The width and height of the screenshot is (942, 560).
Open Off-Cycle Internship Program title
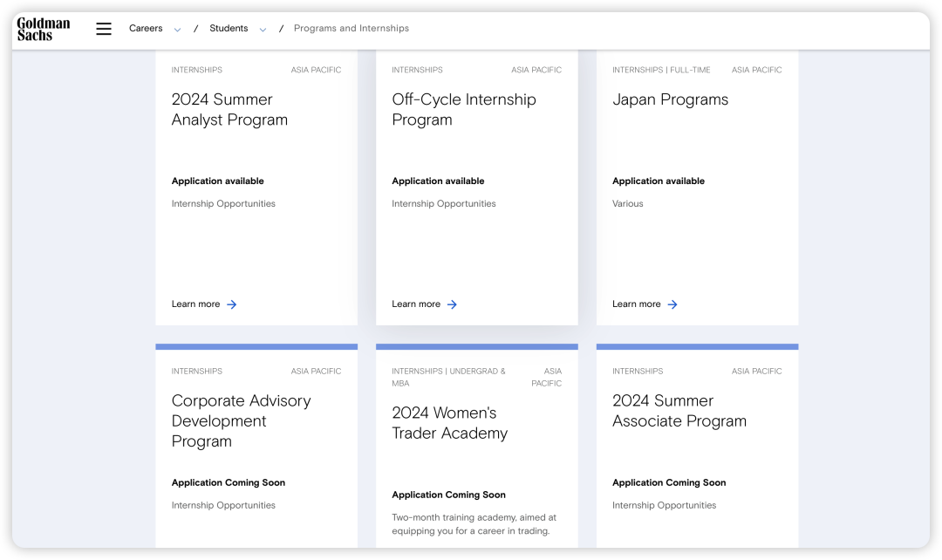[464, 109]
